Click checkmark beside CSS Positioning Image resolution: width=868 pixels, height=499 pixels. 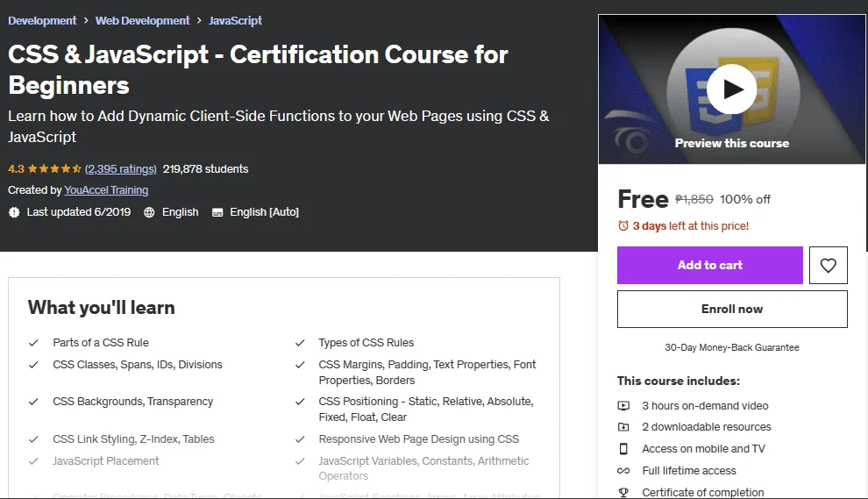(300, 402)
